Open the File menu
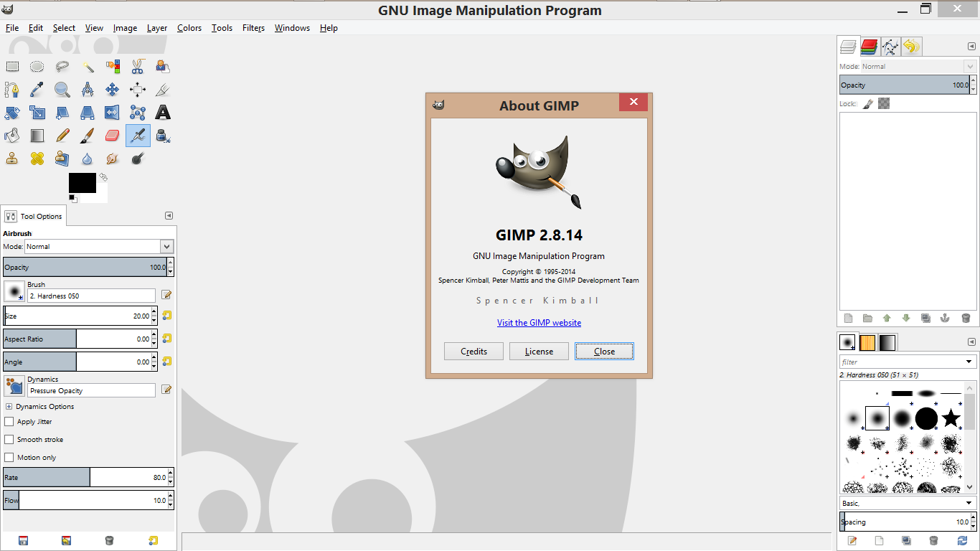 click(12, 28)
